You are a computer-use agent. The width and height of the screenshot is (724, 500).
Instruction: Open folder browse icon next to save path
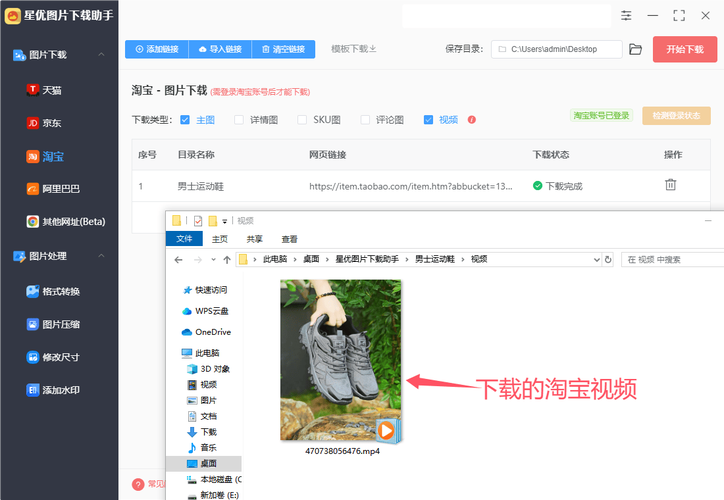[635, 49]
